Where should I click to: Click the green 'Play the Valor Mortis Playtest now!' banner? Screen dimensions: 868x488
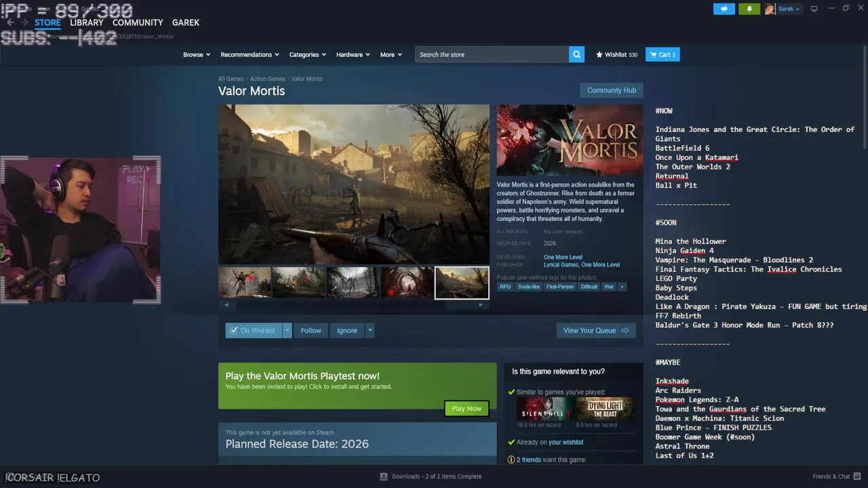point(357,386)
